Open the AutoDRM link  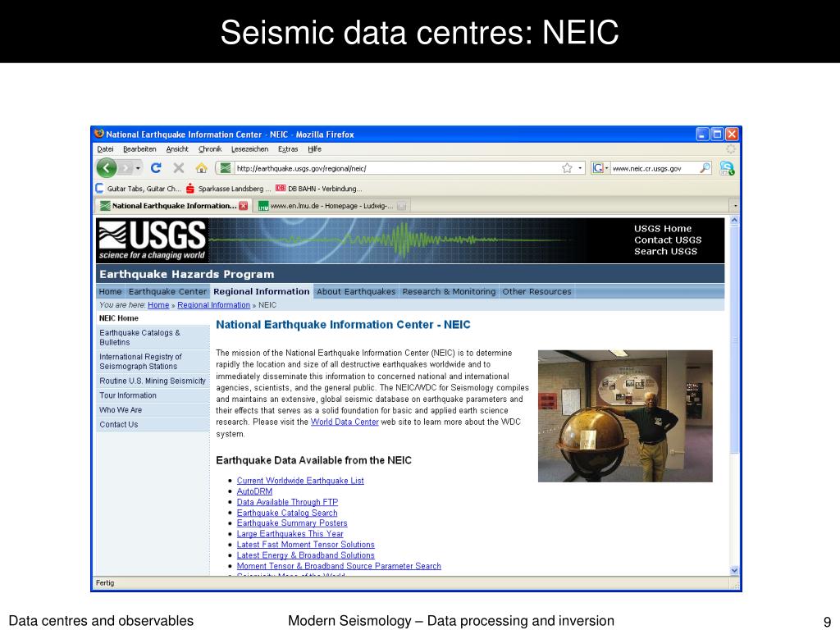254,491
